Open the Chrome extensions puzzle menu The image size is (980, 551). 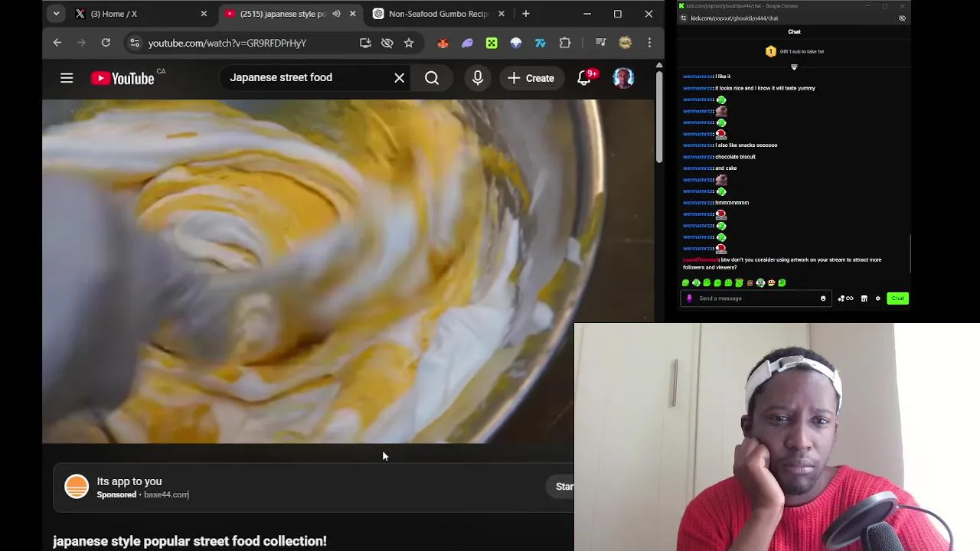tap(565, 43)
